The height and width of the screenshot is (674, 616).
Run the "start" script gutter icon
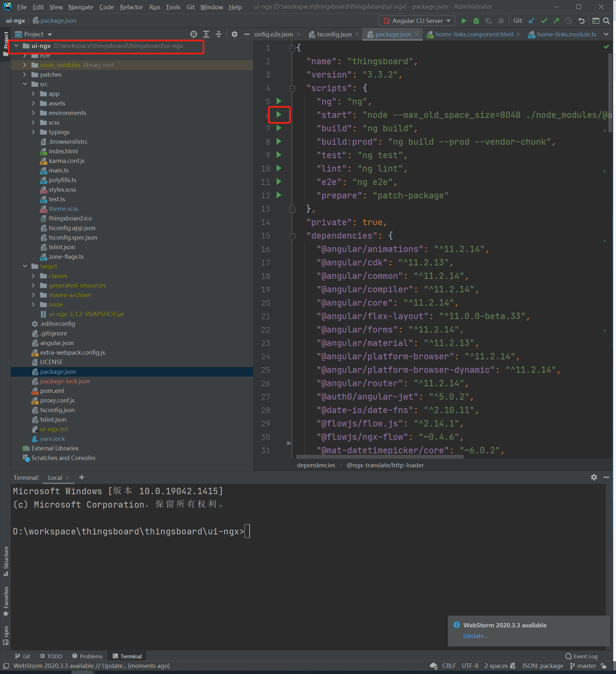coord(279,115)
